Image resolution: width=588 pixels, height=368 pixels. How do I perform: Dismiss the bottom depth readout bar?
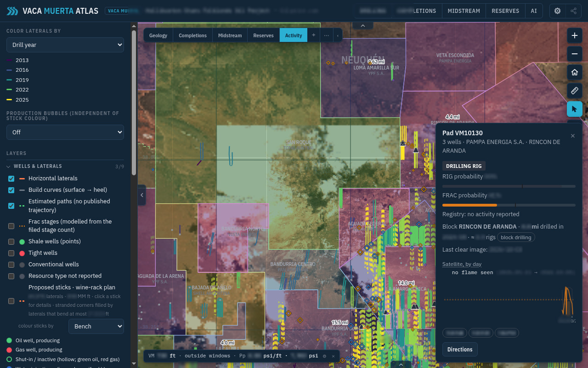point(333,356)
